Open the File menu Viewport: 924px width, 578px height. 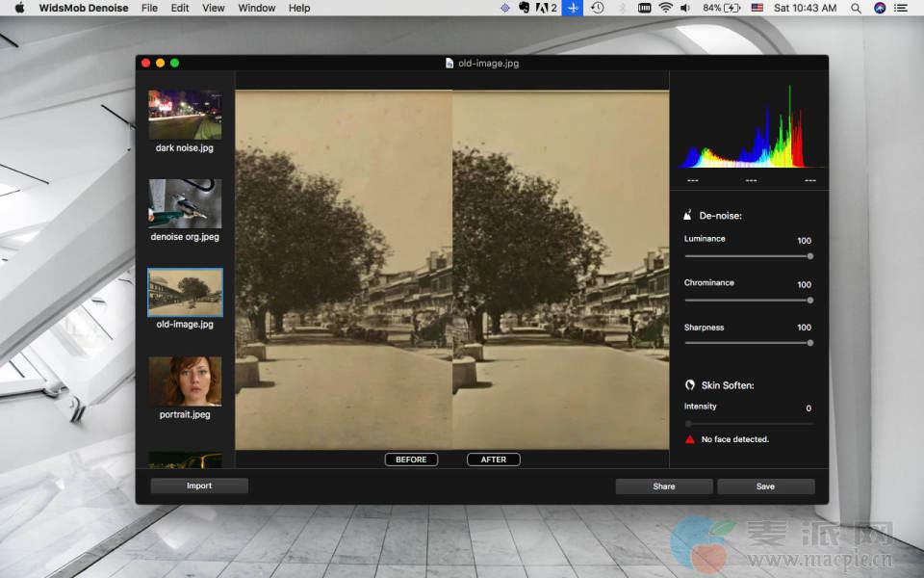pyautogui.click(x=149, y=8)
